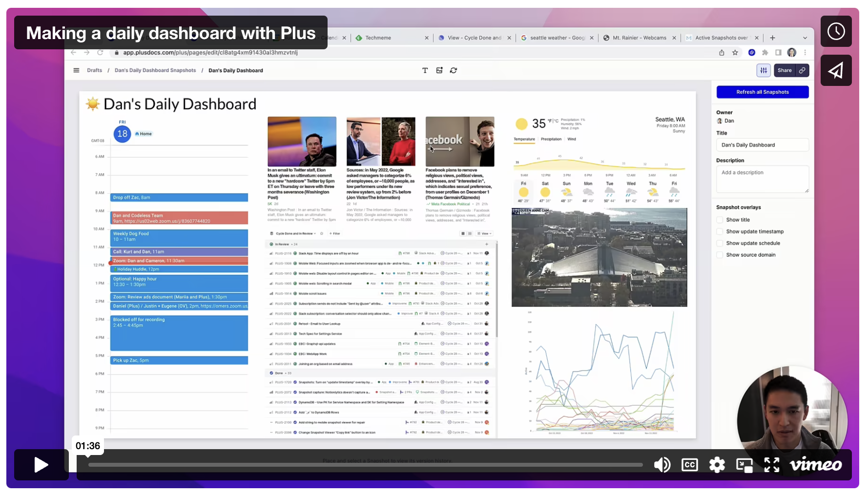Open Dan's Daily Dashboard Snapshots breadcrumb
Screen dimensions: 868x497
click(x=155, y=70)
